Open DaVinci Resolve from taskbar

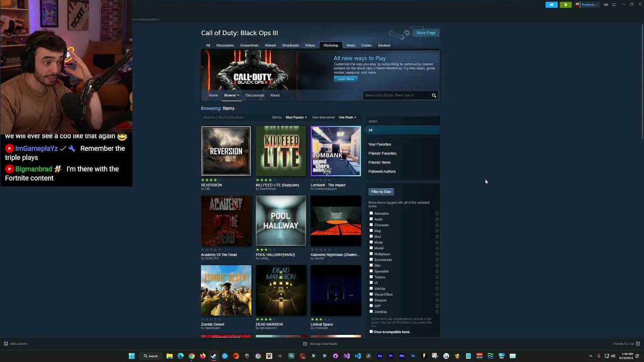click(369, 356)
